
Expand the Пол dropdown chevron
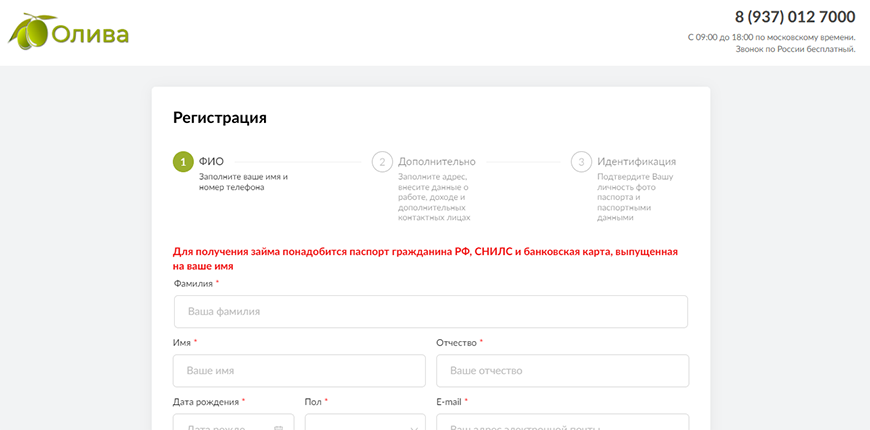[x=414, y=427]
